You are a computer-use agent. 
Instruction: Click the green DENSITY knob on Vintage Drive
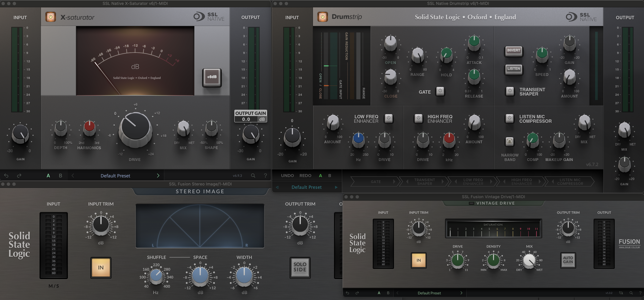point(493,261)
